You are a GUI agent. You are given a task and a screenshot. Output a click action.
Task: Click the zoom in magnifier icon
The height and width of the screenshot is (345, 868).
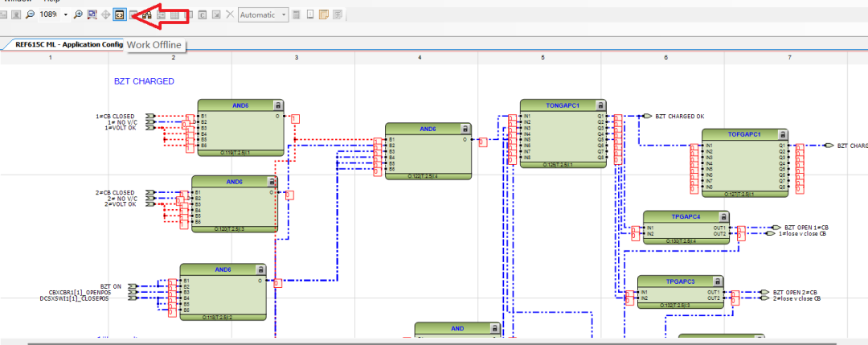(x=78, y=15)
